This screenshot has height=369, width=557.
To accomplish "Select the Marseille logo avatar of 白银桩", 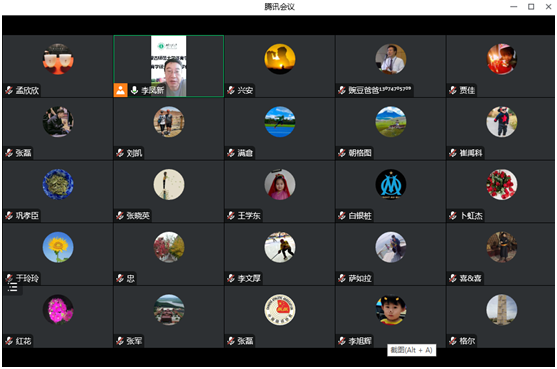I will coord(391,184).
